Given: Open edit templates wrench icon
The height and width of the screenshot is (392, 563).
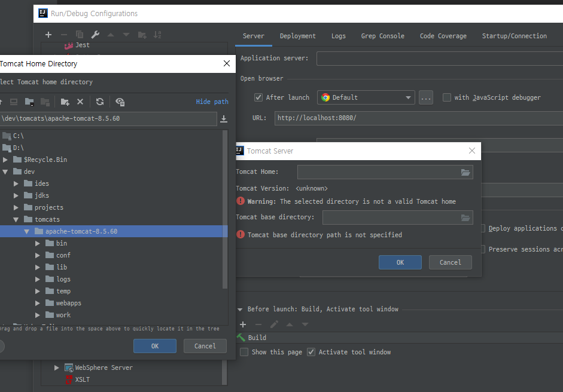Looking at the screenshot, I should (95, 35).
